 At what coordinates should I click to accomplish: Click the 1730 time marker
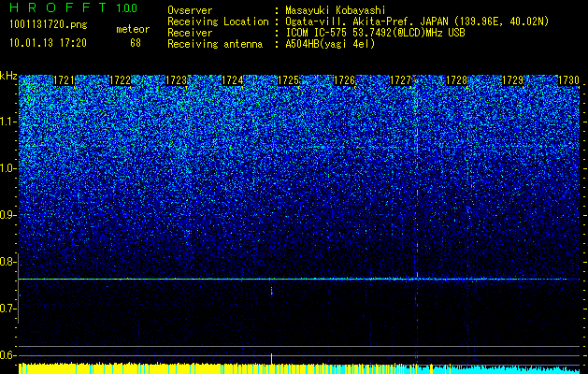(569, 80)
